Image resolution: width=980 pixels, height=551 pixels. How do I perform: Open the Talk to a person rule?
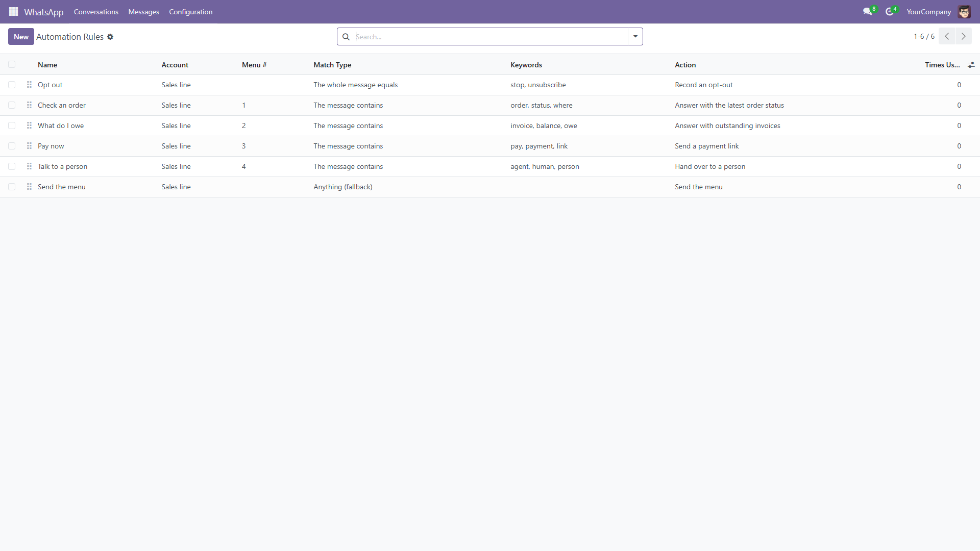coord(62,166)
